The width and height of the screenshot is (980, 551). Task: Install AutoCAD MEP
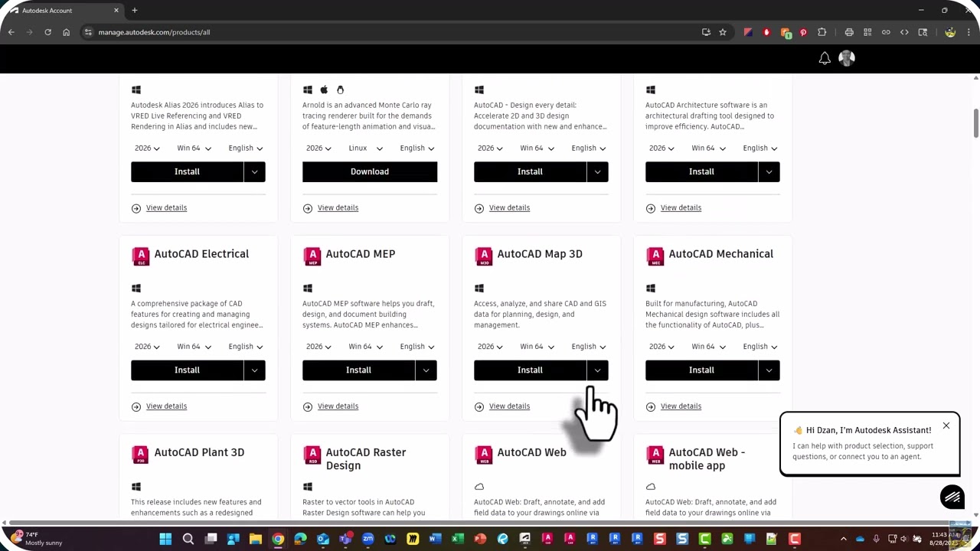click(x=358, y=370)
